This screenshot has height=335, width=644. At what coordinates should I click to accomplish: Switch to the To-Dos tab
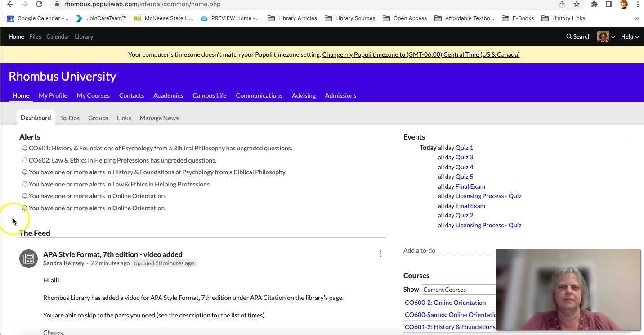[x=70, y=118]
